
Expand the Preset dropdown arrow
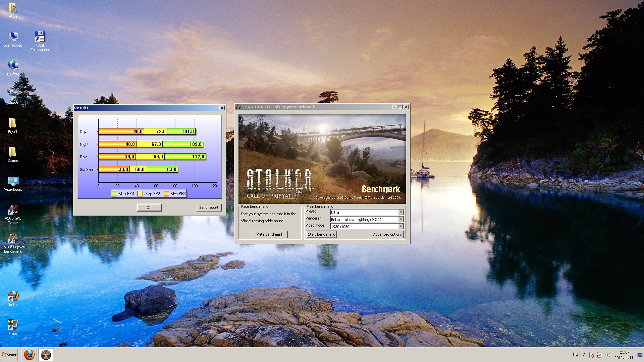point(401,212)
